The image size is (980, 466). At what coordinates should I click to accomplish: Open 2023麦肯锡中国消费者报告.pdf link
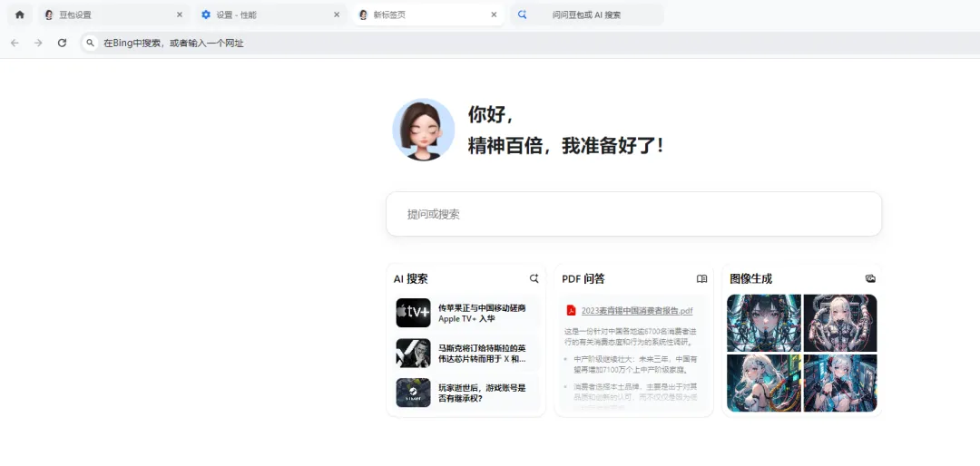636,310
